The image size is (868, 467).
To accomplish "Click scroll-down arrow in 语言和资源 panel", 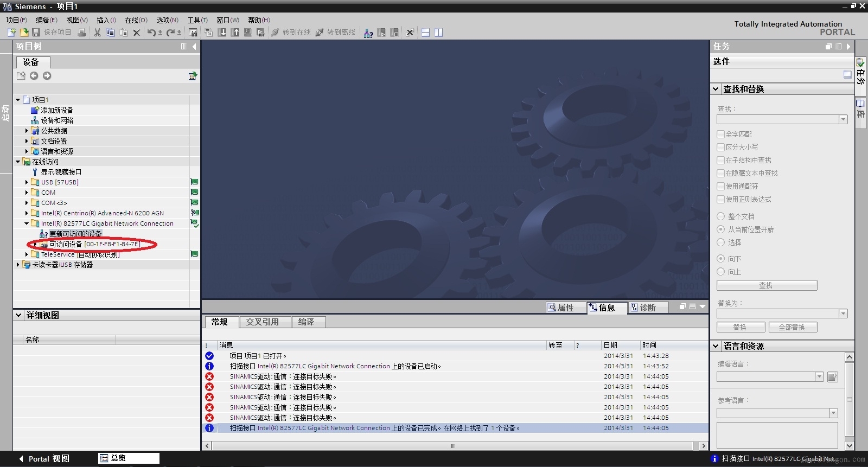I will click(x=850, y=446).
